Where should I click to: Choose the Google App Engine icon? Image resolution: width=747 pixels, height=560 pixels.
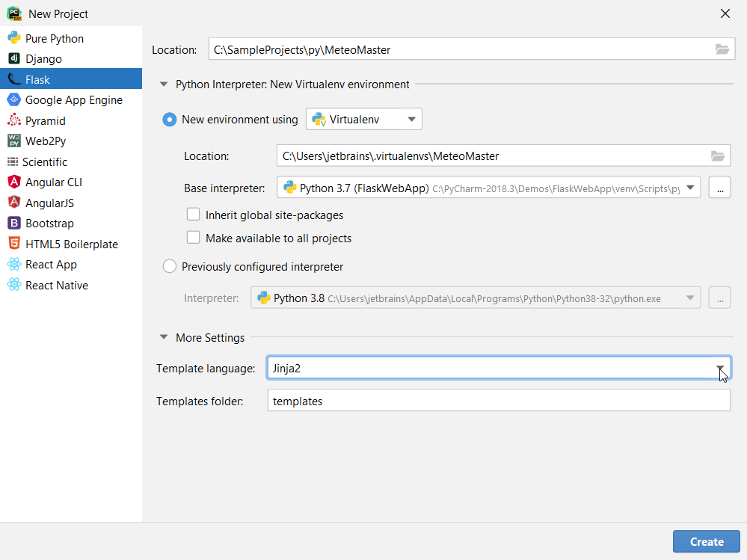pyautogui.click(x=13, y=100)
